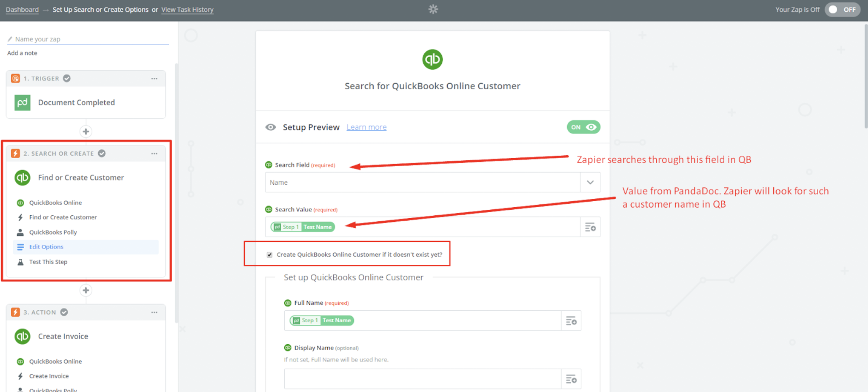
Task: Open insert-field icon for Full Name
Action: (571, 321)
